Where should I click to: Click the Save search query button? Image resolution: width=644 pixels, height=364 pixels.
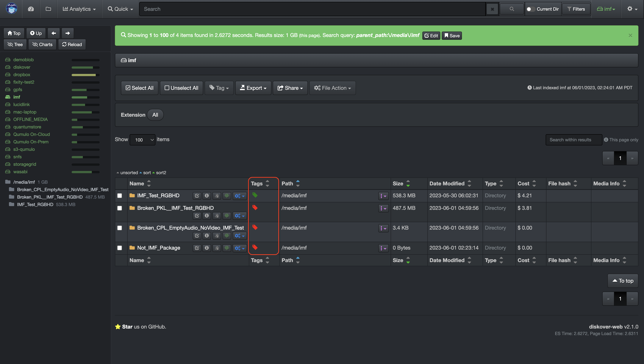coord(452,35)
